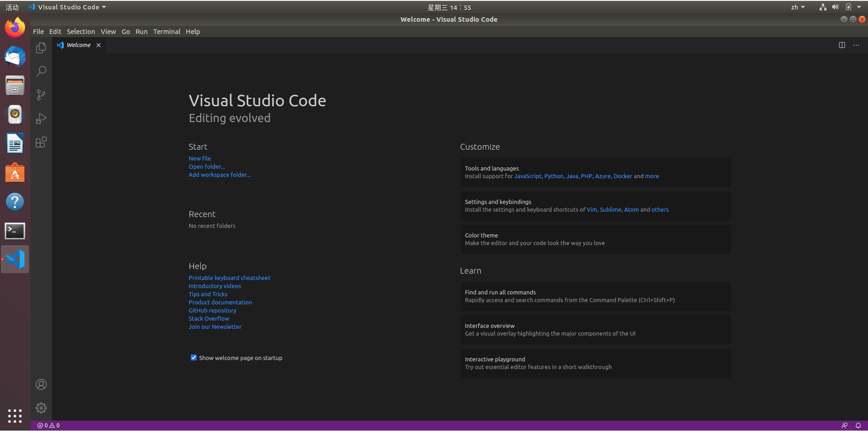Open the Run menu

click(142, 32)
